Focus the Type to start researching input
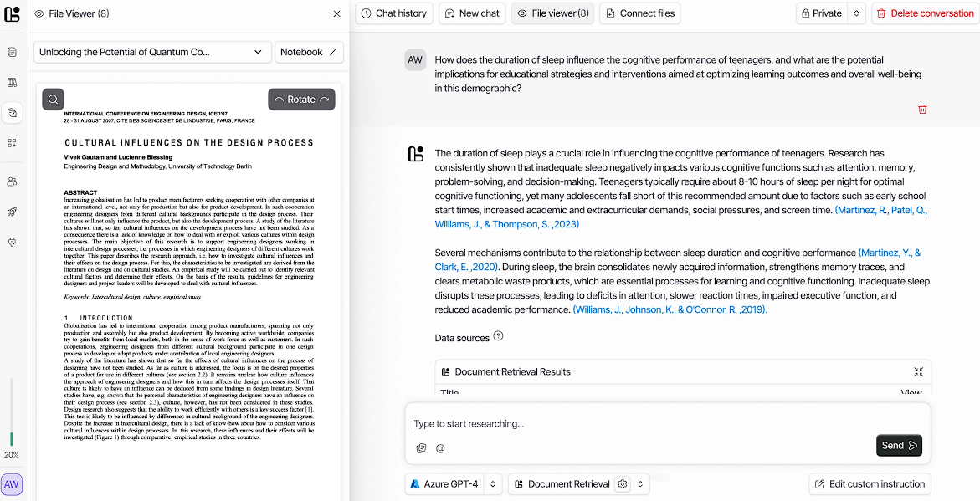This screenshot has width=980, height=501. coord(668,423)
